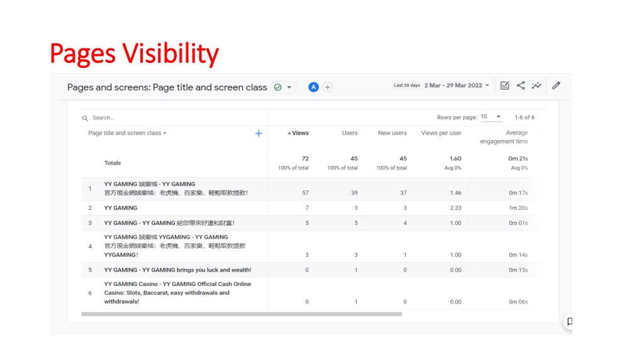Image resolution: width=644 pixels, height=362 pixels.
Task: Click engagement time 0m 06s in row 6
Action: 518,302
